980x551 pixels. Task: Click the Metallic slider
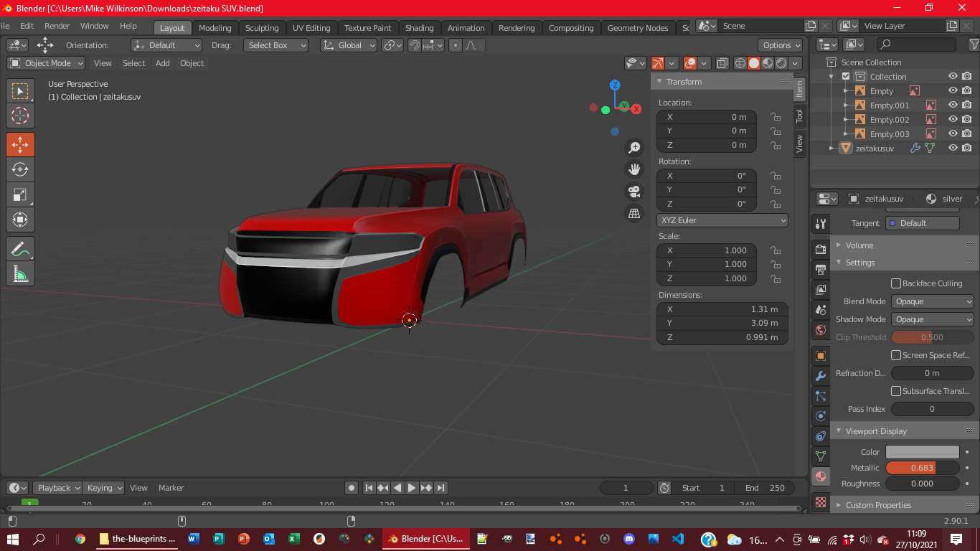(922, 468)
